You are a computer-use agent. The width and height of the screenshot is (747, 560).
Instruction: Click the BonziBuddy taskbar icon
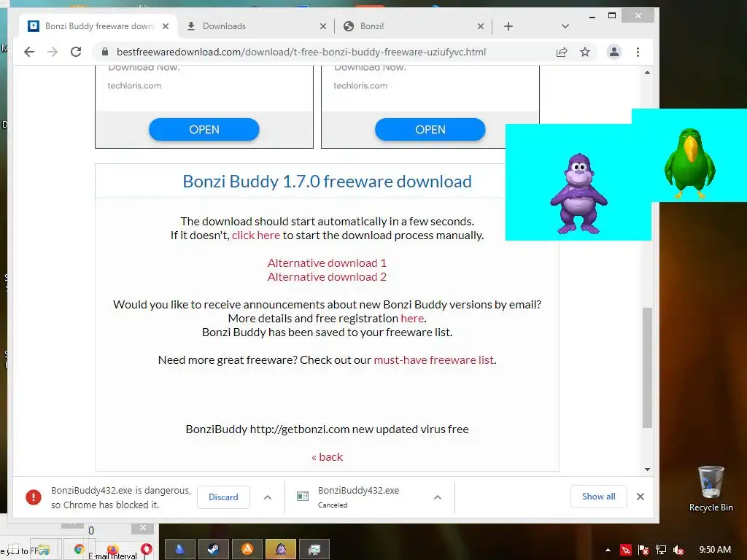pos(281,550)
